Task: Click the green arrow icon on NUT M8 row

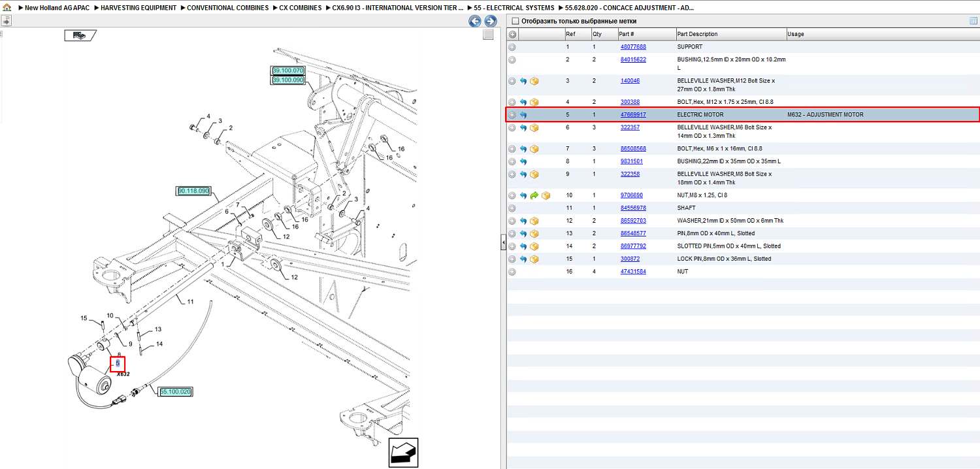Action: [534, 195]
